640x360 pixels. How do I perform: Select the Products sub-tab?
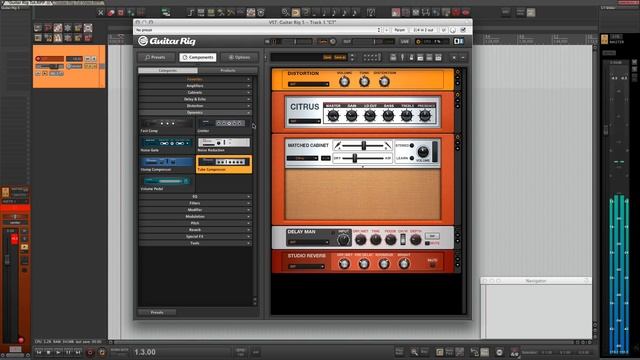tap(228, 71)
